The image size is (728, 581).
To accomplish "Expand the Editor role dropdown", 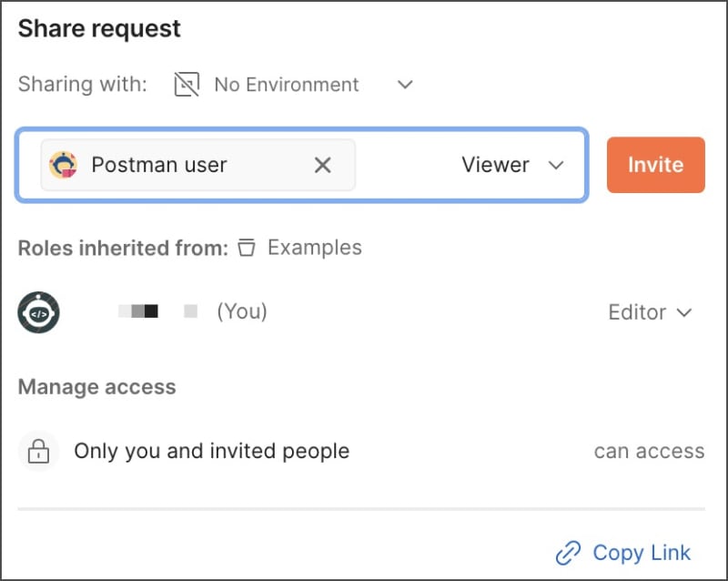I will click(x=651, y=312).
